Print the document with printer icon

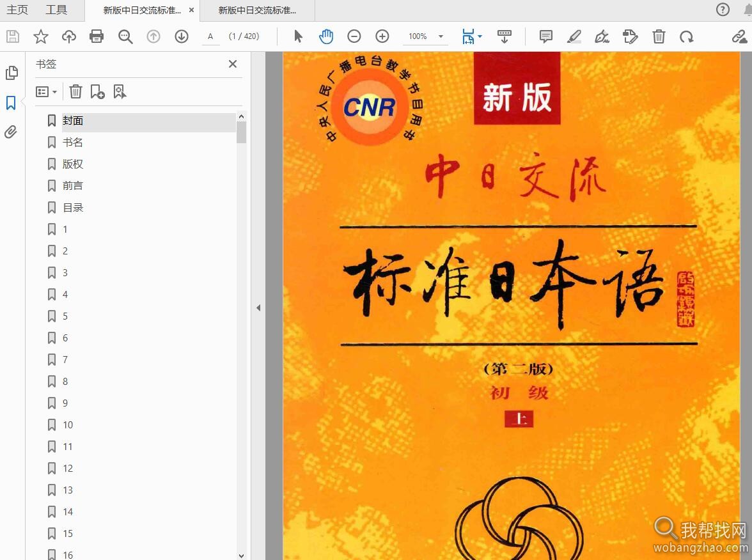pyautogui.click(x=97, y=36)
